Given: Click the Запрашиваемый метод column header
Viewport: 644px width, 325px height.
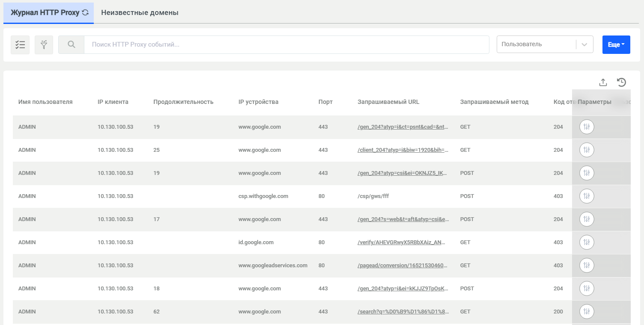Looking at the screenshot, I should coord(495,102).
